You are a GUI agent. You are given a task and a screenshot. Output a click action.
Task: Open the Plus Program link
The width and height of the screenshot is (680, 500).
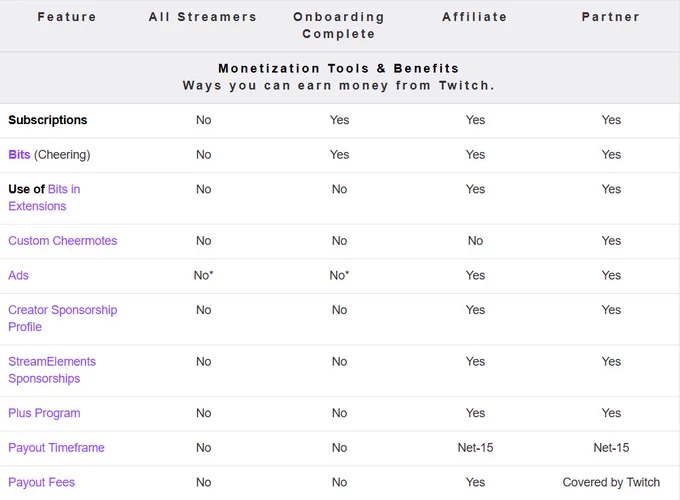[x=44, y=413]
